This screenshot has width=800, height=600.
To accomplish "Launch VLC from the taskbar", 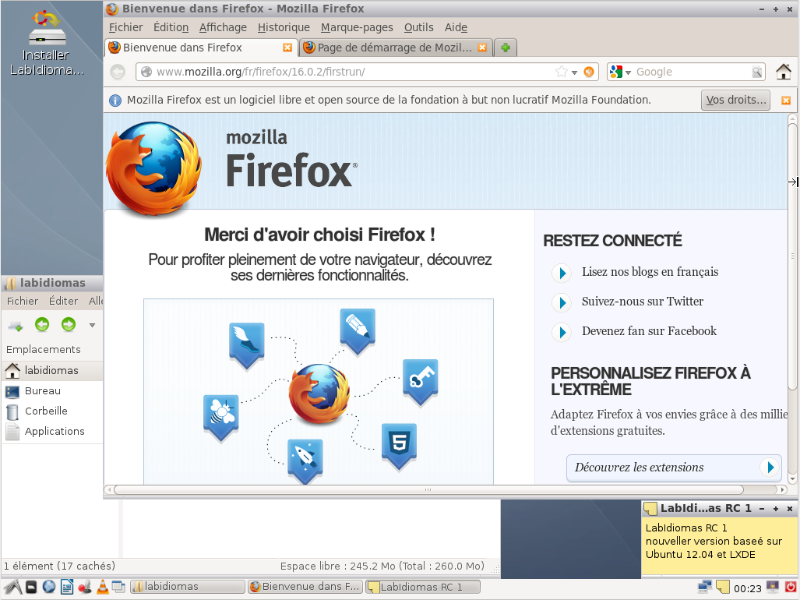I will tap(101, 587).
